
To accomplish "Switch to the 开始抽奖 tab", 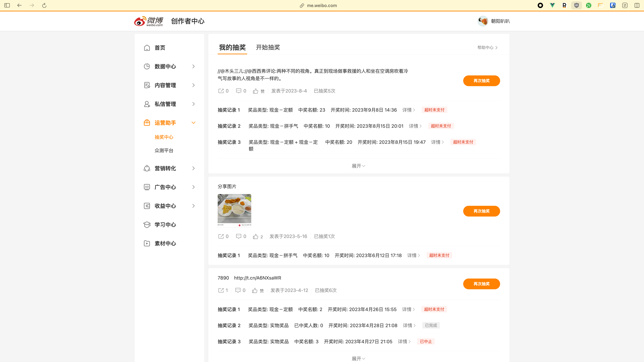I will pos(268,47).
